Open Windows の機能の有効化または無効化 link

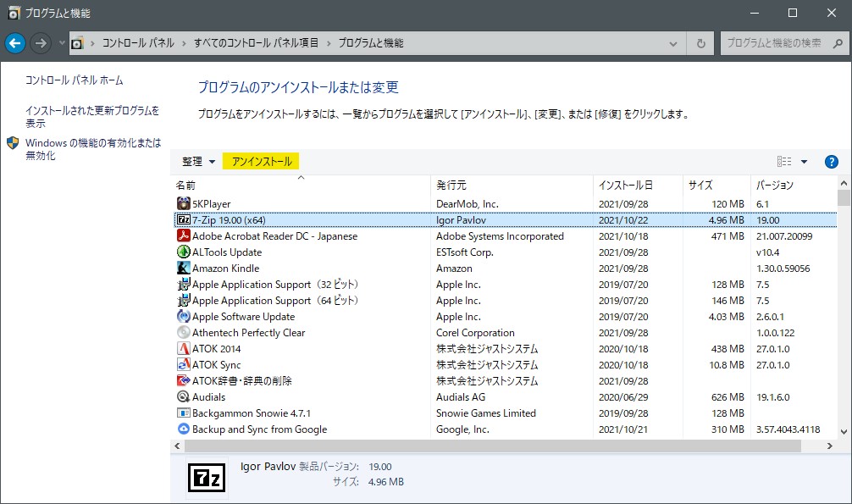pyautogui.click(x=93, y=149)
